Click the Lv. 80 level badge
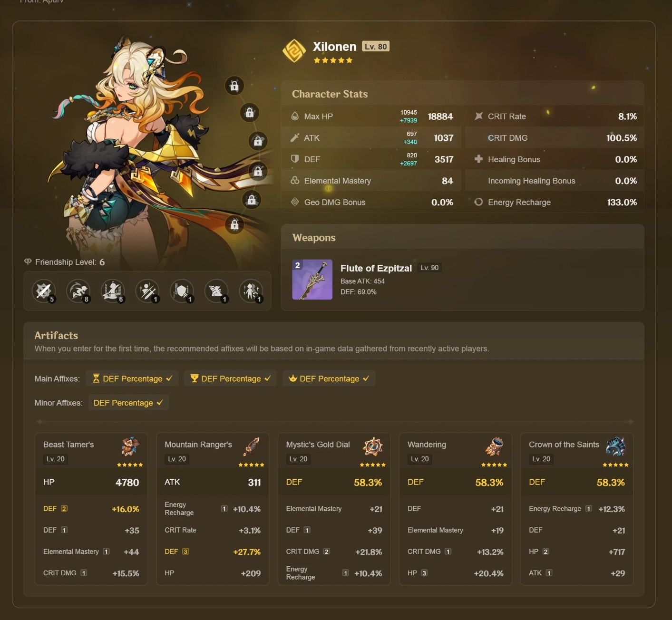This screenshot has width=672, height=620. click(x=376, y=46)
